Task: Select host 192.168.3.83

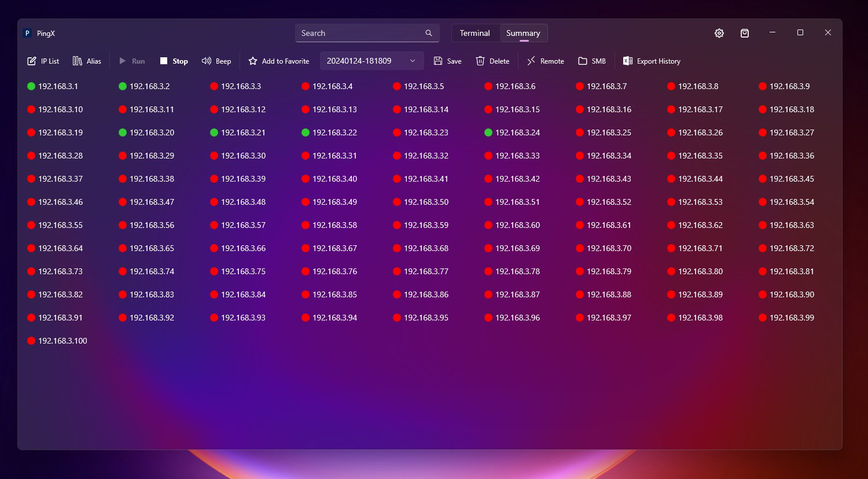Action: pyautogui.click(x=146, y=294)
